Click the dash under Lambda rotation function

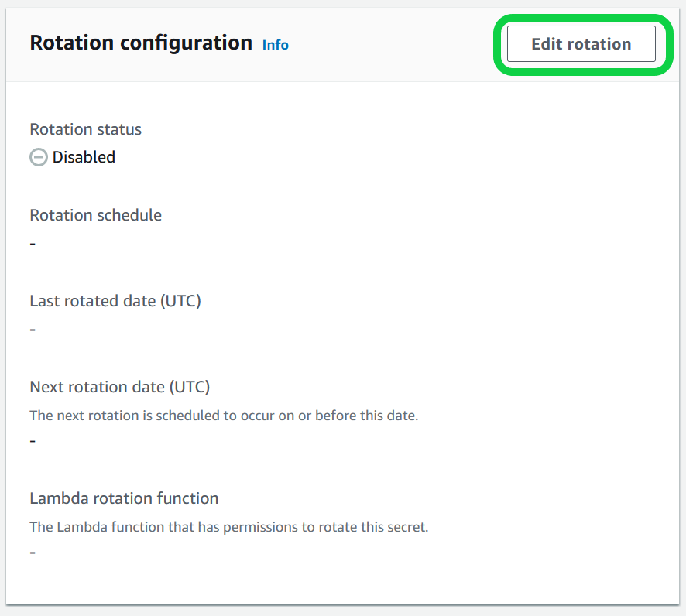point(32,552)
